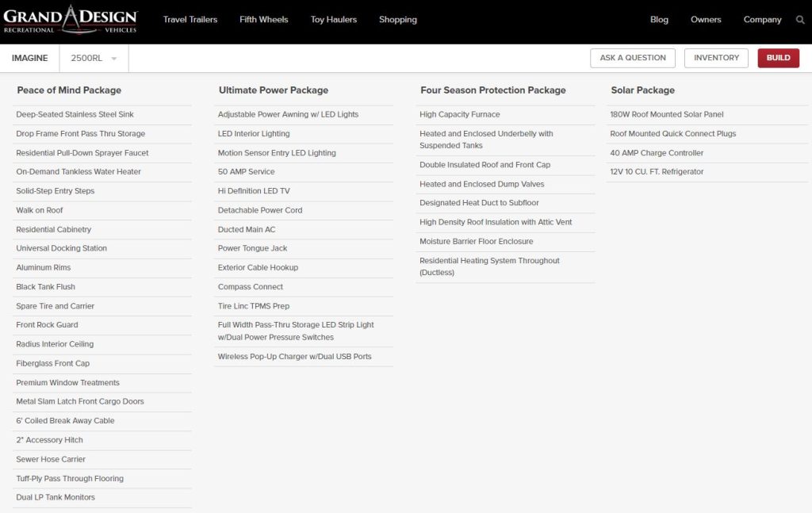Click the High Capacity Furnace list item
Viewport: 812px width, 513px height.
pyautogui.click(x=459, y=114)
